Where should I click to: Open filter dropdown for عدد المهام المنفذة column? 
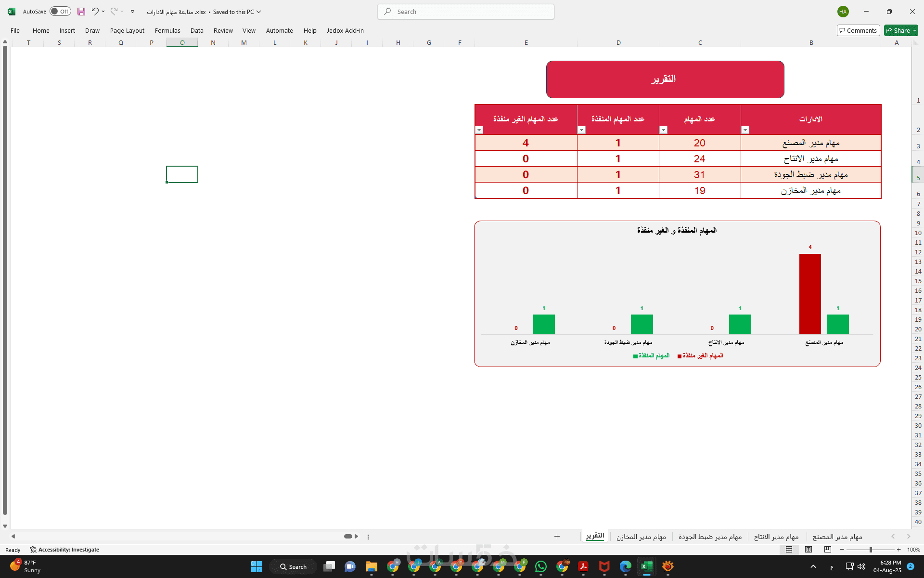[581, 130]
